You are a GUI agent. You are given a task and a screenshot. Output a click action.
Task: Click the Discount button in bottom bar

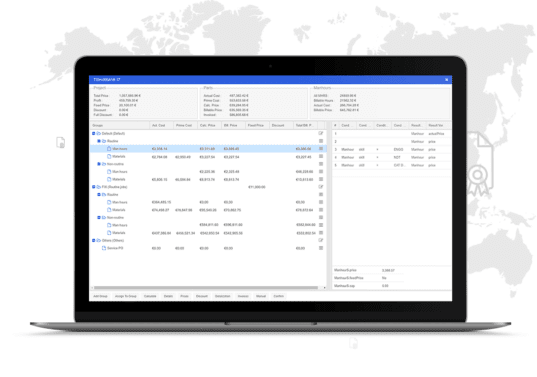202,296
